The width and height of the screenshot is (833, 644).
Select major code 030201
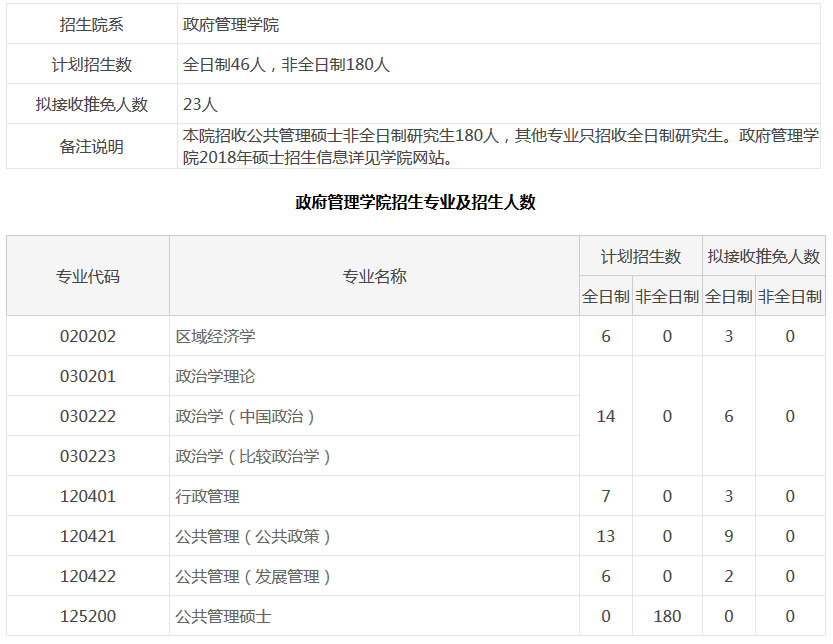coord(88,376)
